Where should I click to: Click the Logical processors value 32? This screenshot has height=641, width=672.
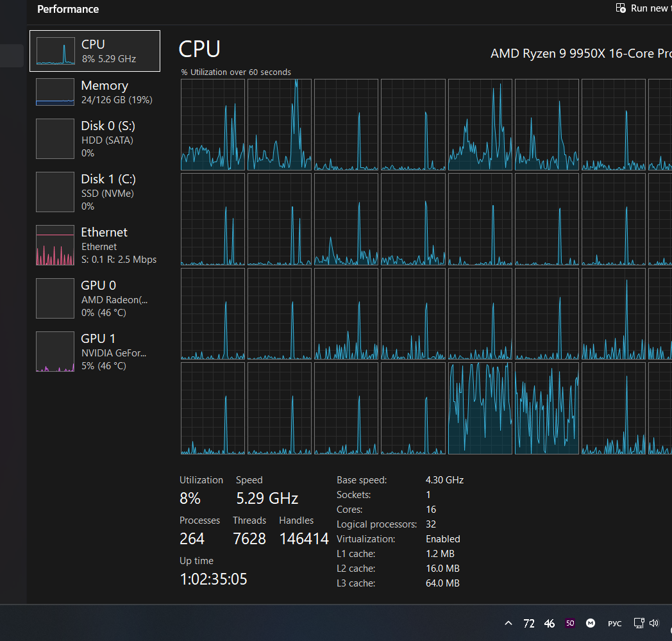[x=431, y=524]
